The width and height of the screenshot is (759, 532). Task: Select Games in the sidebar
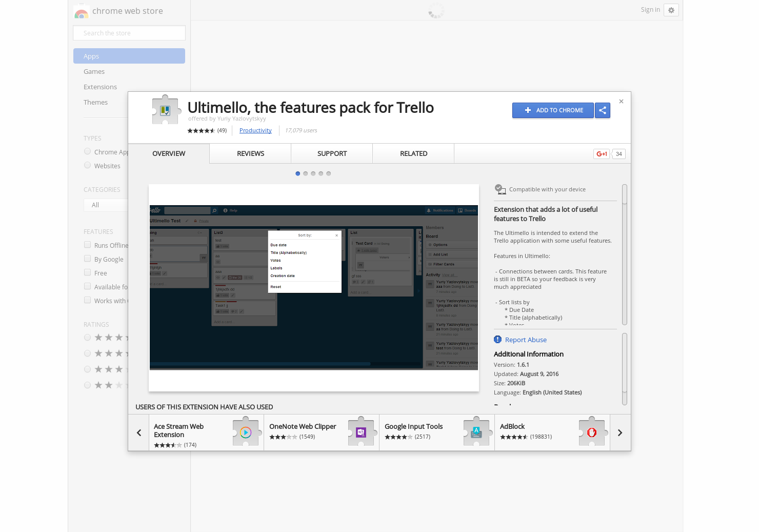coord(129,71)
